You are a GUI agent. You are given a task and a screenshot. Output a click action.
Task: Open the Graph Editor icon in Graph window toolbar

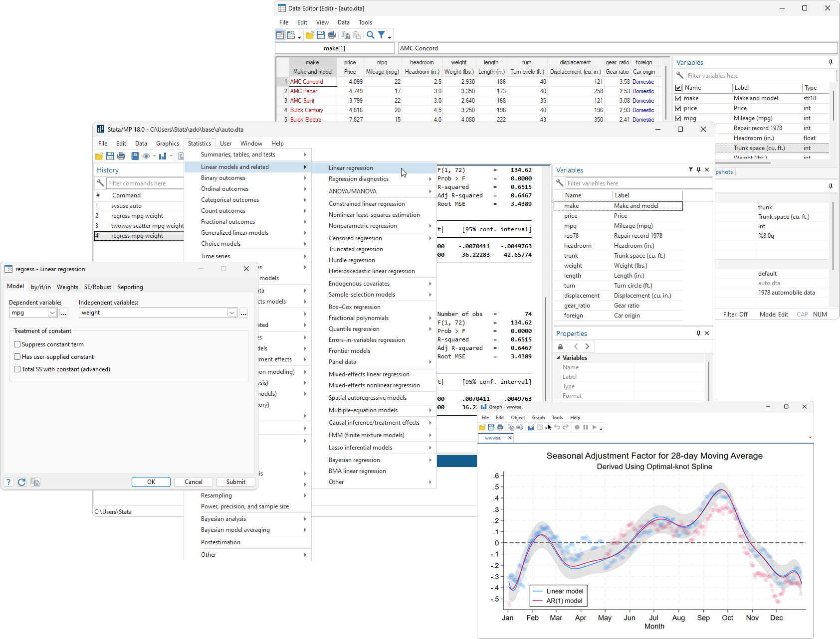coord(531,427)
